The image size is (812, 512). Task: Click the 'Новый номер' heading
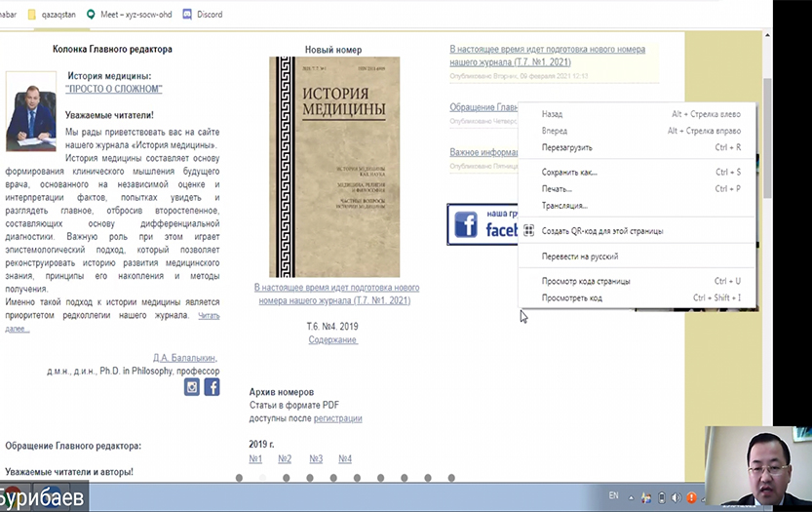[x=333, y=50]
